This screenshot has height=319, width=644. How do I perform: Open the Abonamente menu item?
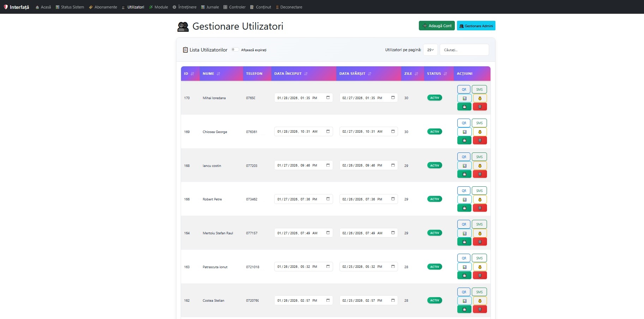[x=103, y=7]
